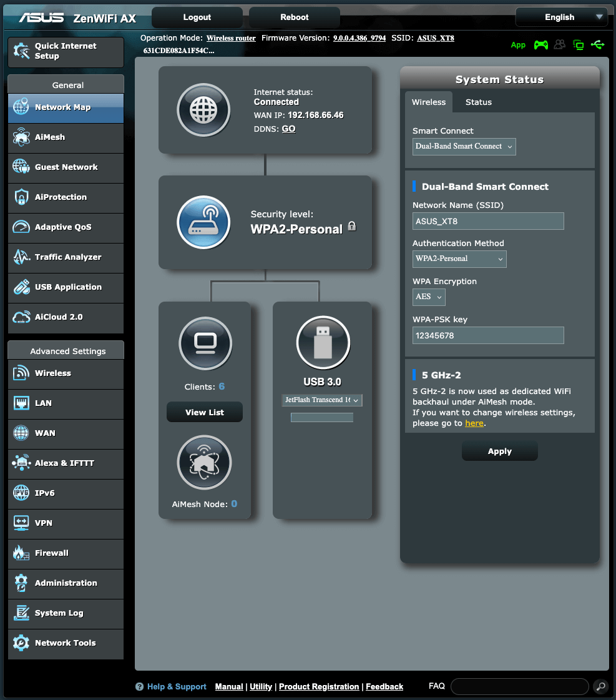Open the Smart Connect dropdown
This screenshot has height=700, width=616.
tap(464, 146)
